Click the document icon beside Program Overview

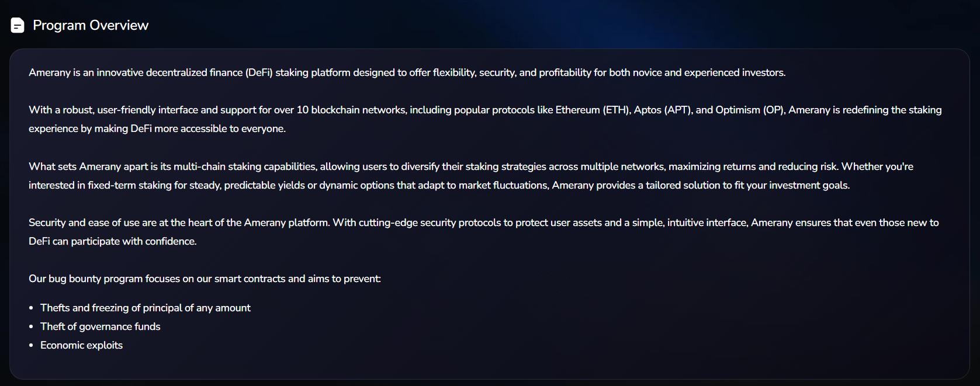(x=18, y=26)
